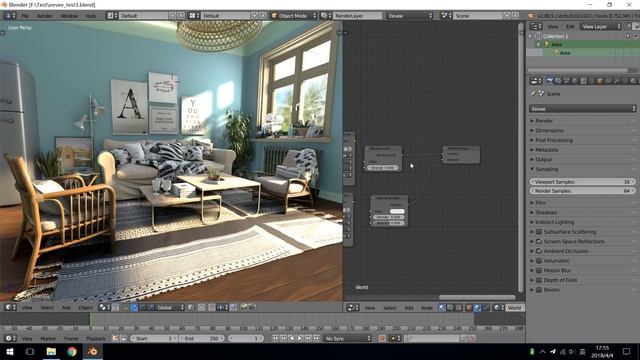Click the Volume Scatter node color swatch
The width and height of the screenshot is (640, 360).
pos(397,211)
